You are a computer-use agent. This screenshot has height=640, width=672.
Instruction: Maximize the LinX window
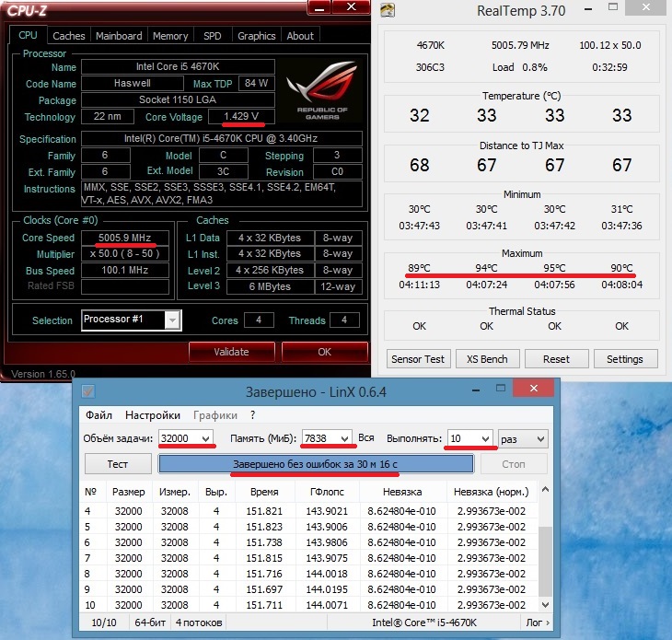coord(501,388)
